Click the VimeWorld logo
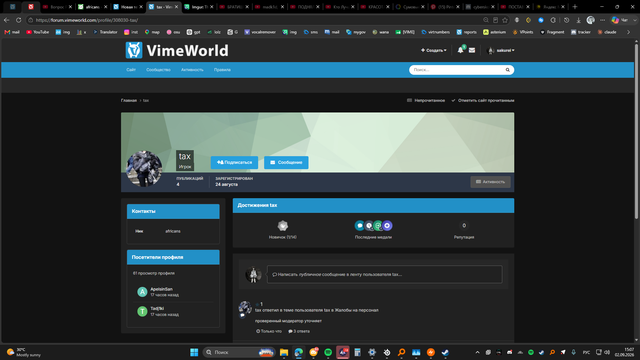 point(177,51)
